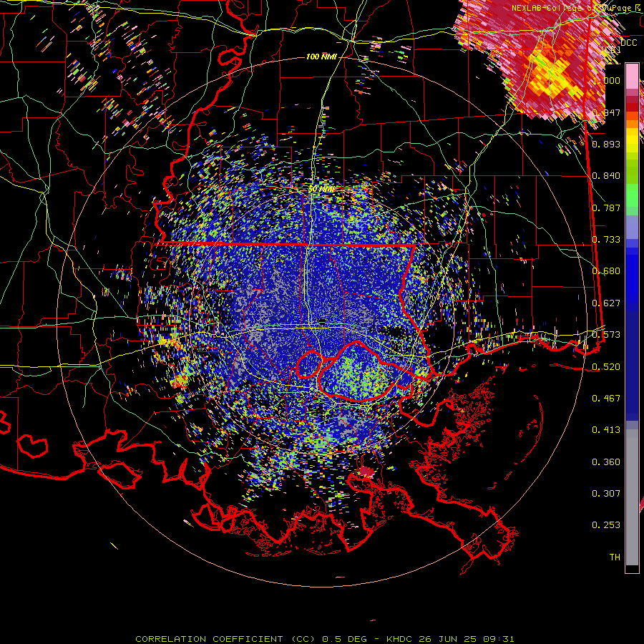Click the 0.840 scale value
The height and width of the screenshot is (644, 644).
pos(606,176)
